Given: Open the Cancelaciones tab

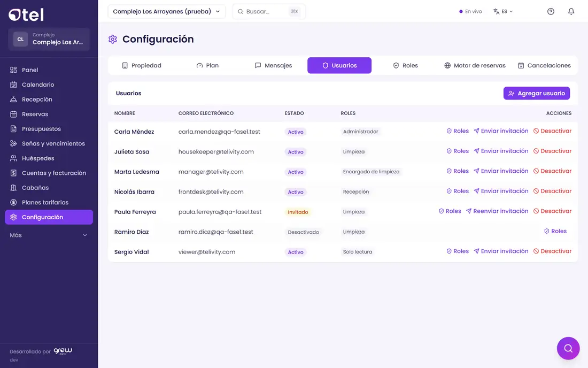Looking at the screenshot, I should coord(544,65).
